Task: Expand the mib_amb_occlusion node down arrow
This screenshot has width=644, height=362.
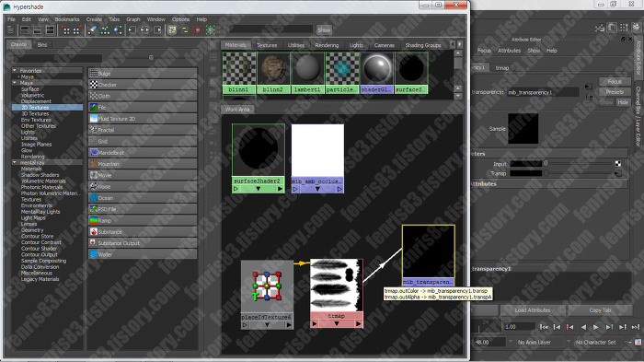Action: (317, 189)
